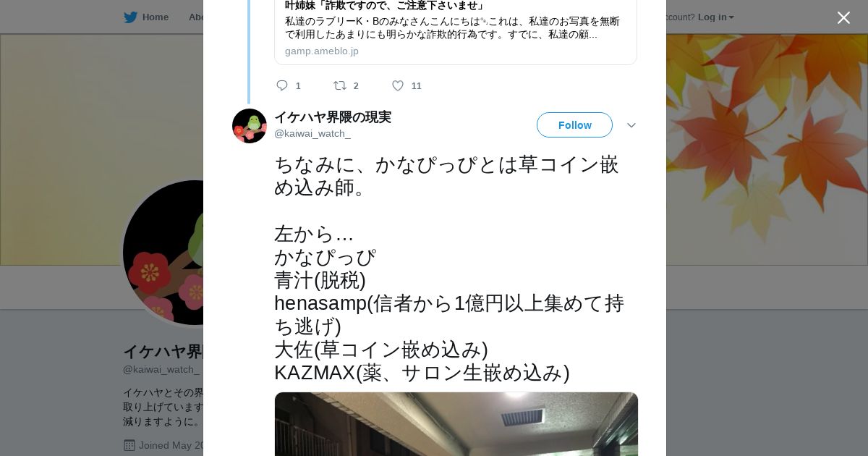Click the autumn leaves header banner
The width and height of the screenshot is (868, 456).
click(x=767, y=149)
